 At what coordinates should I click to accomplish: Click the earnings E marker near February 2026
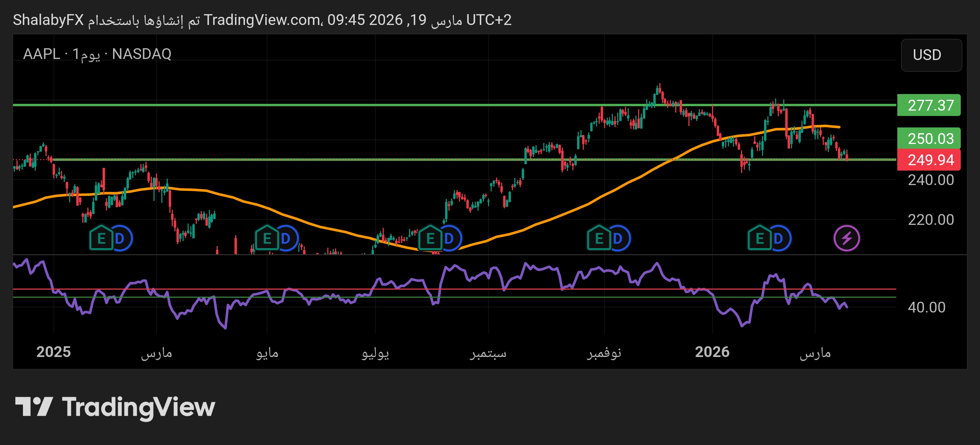[759, 238]
